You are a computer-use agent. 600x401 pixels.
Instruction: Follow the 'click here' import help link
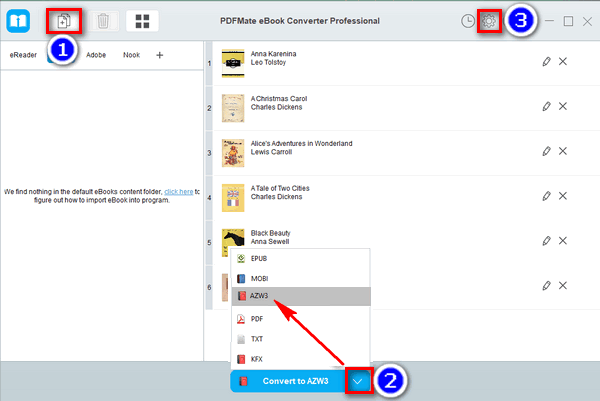click(x=179, y=192)
